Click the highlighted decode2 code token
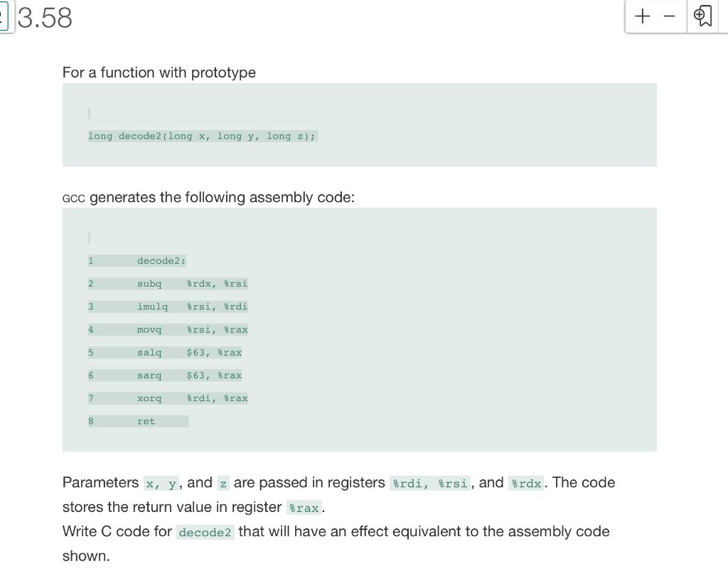This screenshot has height=581, width=728. 205,532
